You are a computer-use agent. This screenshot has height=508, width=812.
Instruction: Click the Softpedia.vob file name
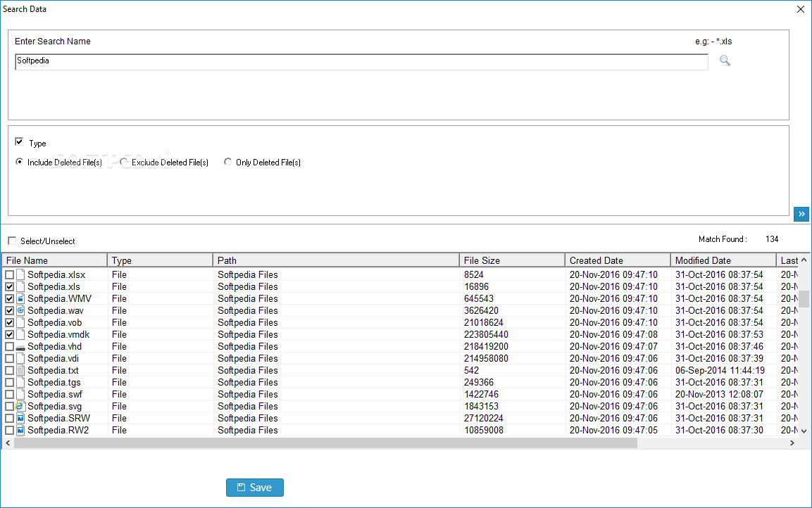point(54,322)
